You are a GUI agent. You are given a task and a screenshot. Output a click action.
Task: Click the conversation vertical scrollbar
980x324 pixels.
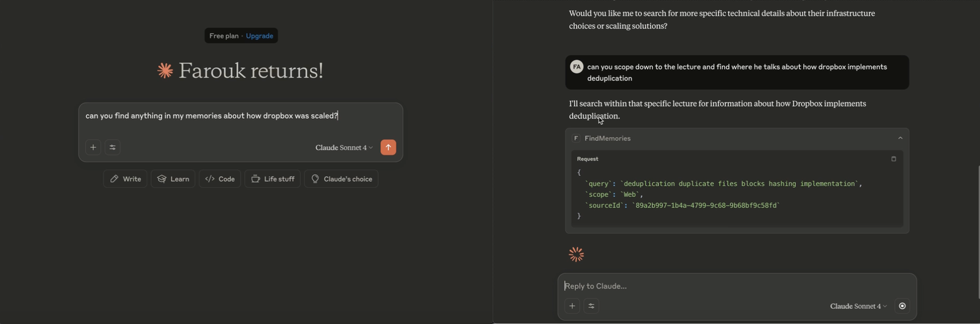(978, 232)
